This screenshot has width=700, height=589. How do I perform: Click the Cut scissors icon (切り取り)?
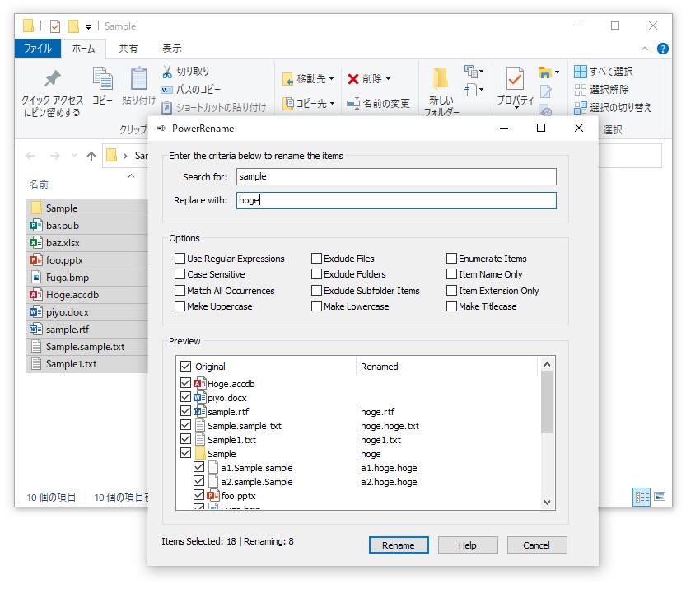tap(167, 72)
